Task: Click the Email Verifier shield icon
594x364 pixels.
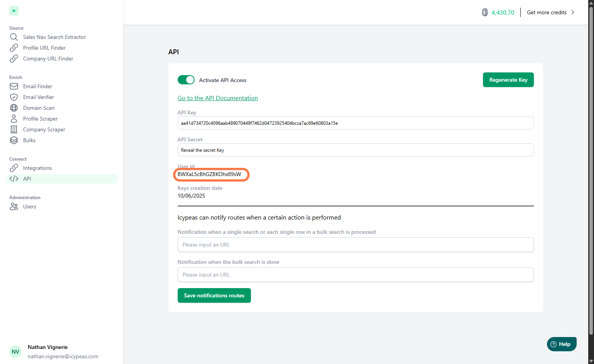Action: [x=14, y=97]
